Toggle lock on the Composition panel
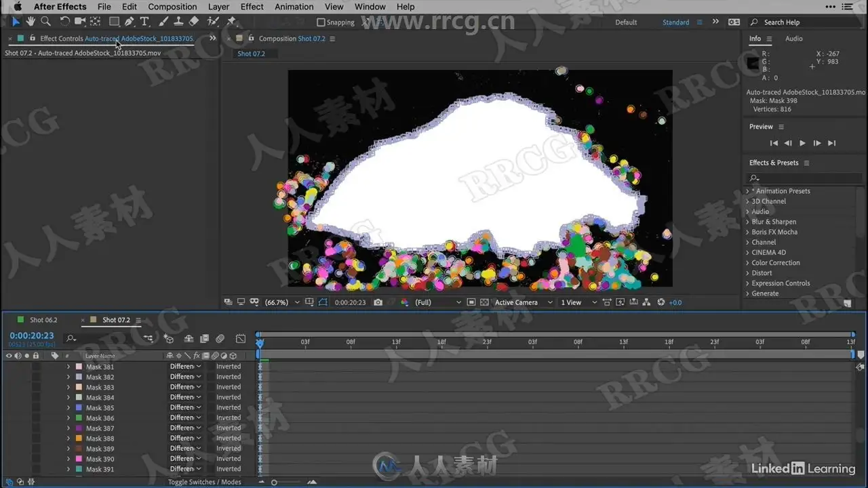The image size is (868, 488). pos(251,39)
